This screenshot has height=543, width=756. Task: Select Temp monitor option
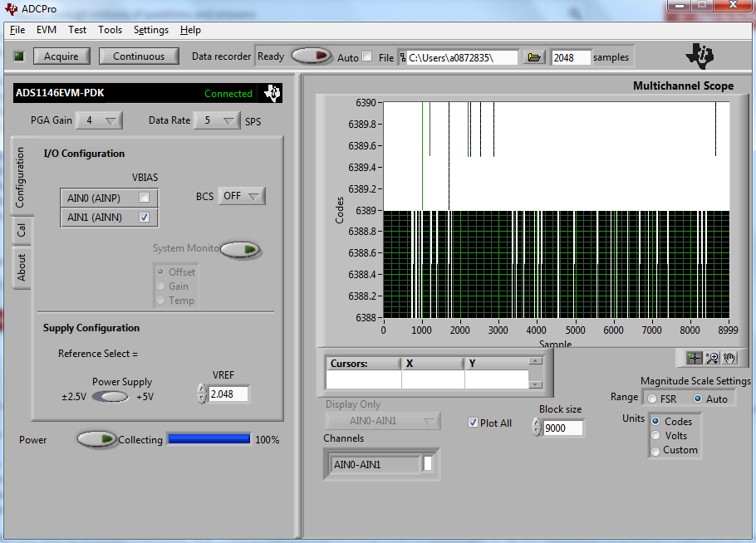(x=160, y=301)
